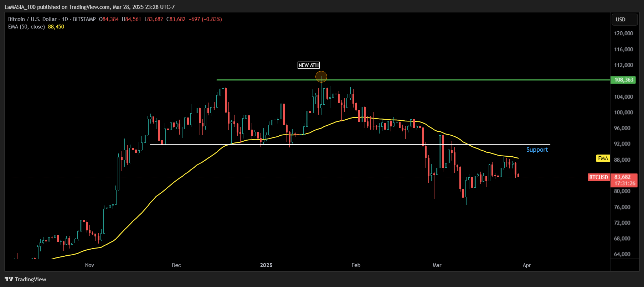Click the open value O84,384
The width and height of the screenshot is (644, 287).
click(109, 19)
